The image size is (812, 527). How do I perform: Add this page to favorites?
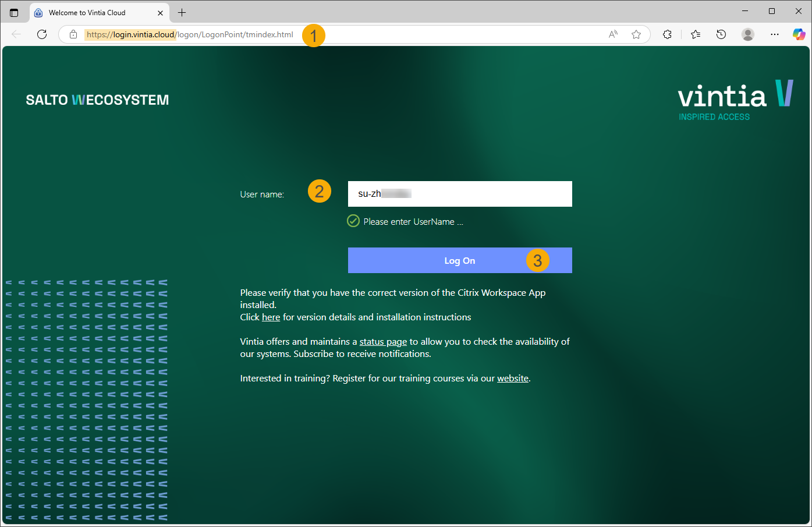pyautogui.click(x=636, y=34)
